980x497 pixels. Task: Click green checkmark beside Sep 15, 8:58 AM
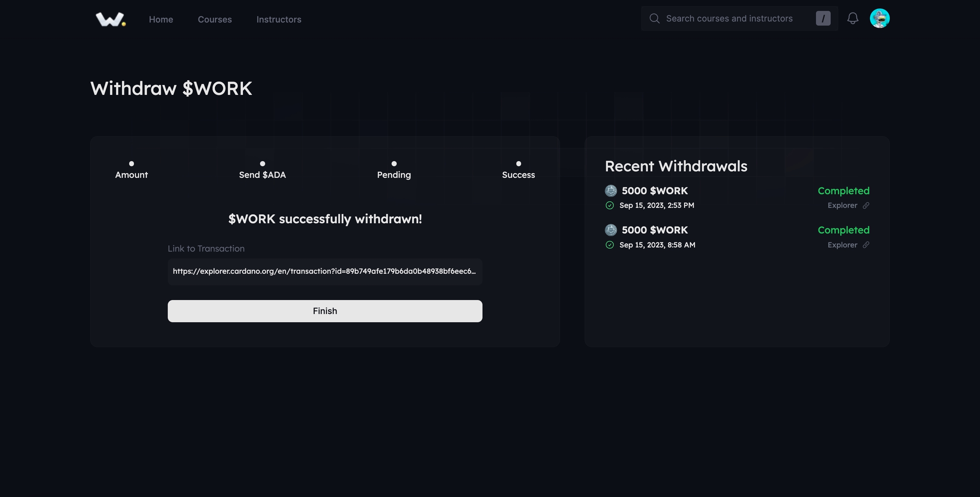click(610, 245)
